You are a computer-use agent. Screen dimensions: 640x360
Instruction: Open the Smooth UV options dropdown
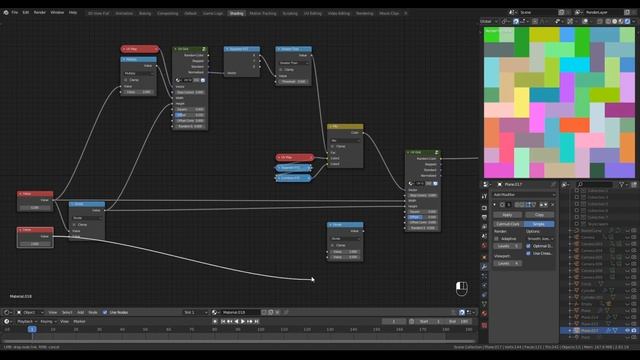click(x=540, y=238)
